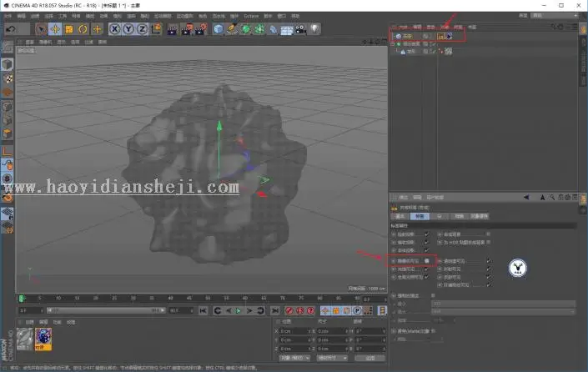Open Render Settings clapper icon
This screenshot has height=372, width=588.
(x=200, y=29)
